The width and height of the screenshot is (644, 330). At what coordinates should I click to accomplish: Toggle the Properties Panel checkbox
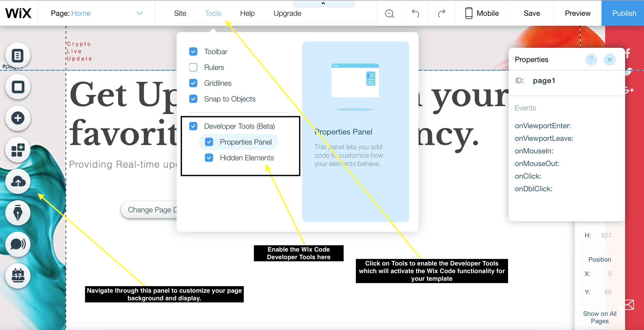coord(209,142)
